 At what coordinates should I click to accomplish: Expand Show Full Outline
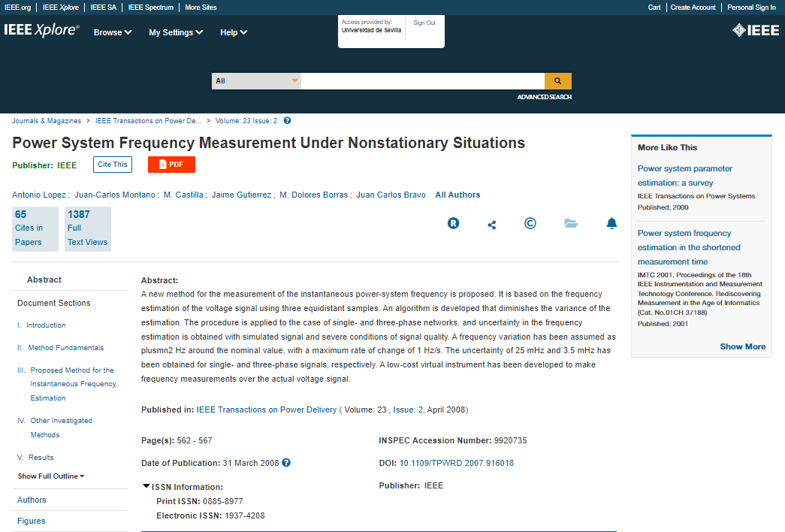click(x=51, y=476)
